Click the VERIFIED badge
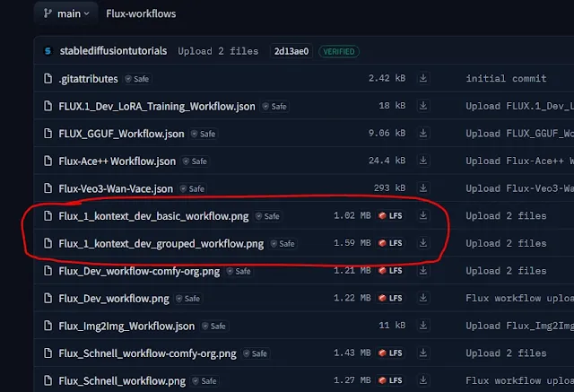This screenshot has height=392, width=574. tap(339, 52)
